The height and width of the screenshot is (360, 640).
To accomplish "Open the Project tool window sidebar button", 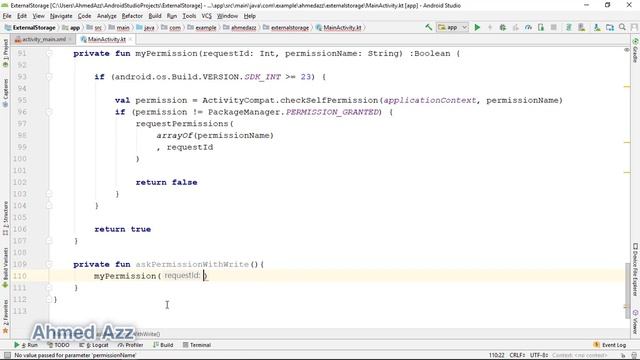I will [x=5, y=52].
